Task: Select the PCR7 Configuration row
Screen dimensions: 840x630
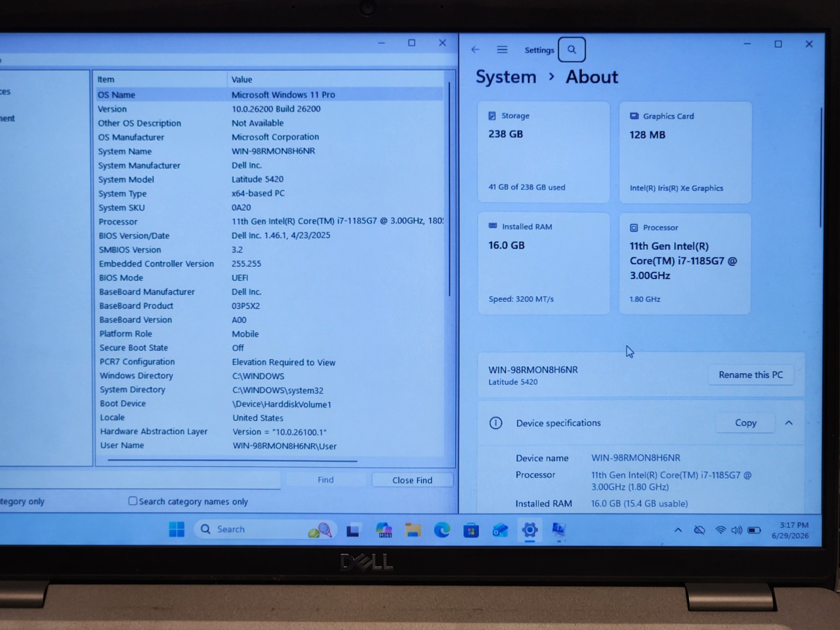Action: (x=270, y=362)
